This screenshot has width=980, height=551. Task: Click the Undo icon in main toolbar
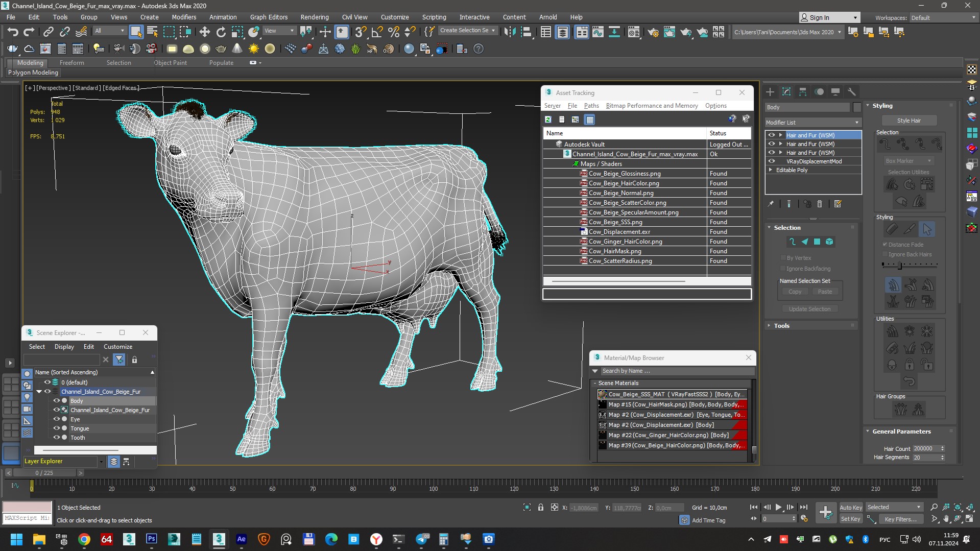point(13,32)
